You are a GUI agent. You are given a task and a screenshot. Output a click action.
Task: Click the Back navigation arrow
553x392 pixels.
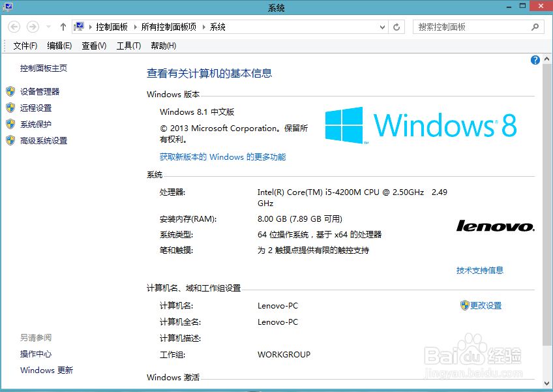pyautogui.click(x=14, y=27)
